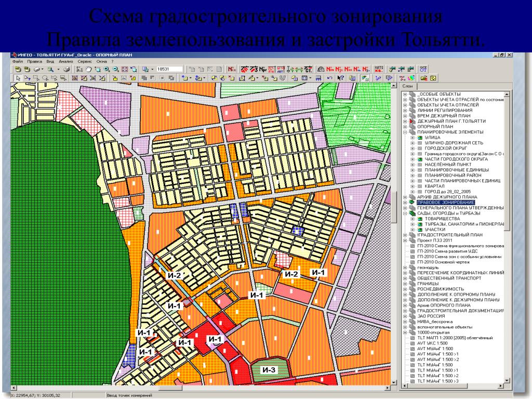Click the ИТЧ ИВТ red toolbar icon
Viewport: 532px width, 399px height.
281,69
